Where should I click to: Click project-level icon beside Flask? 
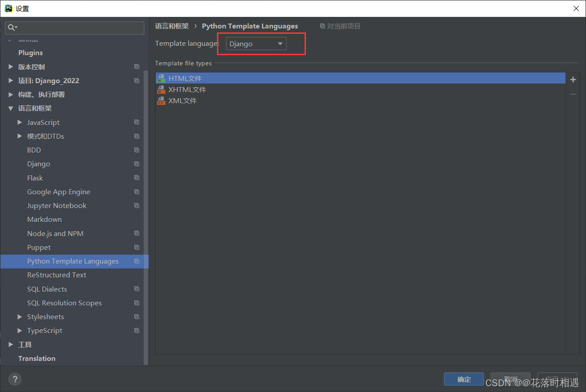(x=136, y=178)
